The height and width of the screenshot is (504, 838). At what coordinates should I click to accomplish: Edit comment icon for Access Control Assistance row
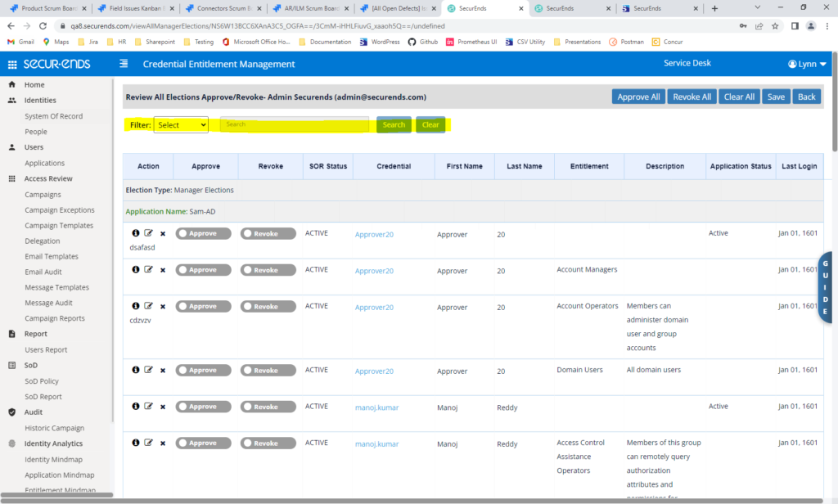[x=149, y=443]
